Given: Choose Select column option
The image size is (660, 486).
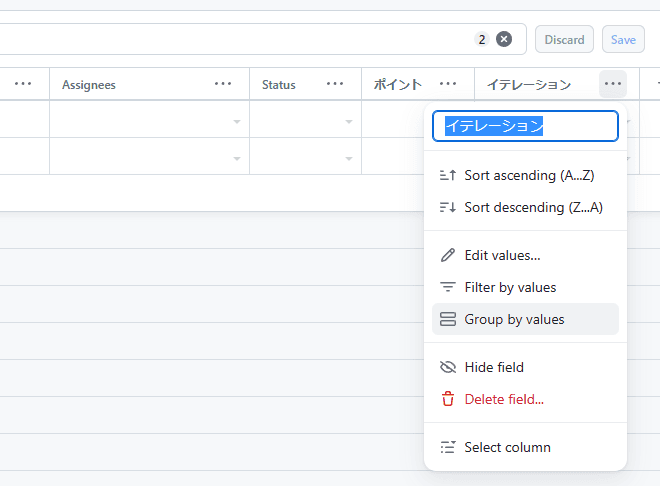Looking at the screenshot, I should click(507, 447).
